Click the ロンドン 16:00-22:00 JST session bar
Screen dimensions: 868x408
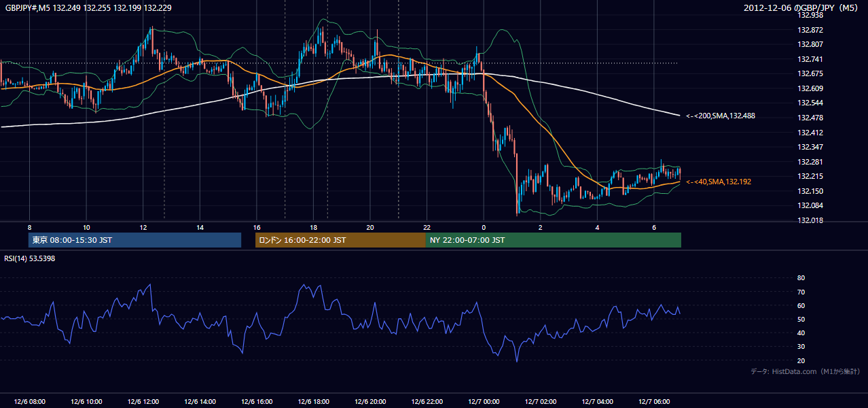[x=340, y=240]
